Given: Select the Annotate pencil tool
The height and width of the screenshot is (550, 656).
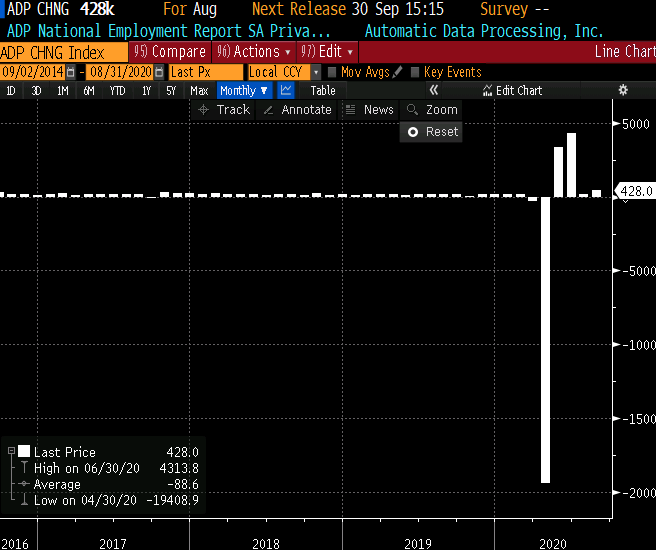Looking at the screenshot, I should click(x=298, y=110).
